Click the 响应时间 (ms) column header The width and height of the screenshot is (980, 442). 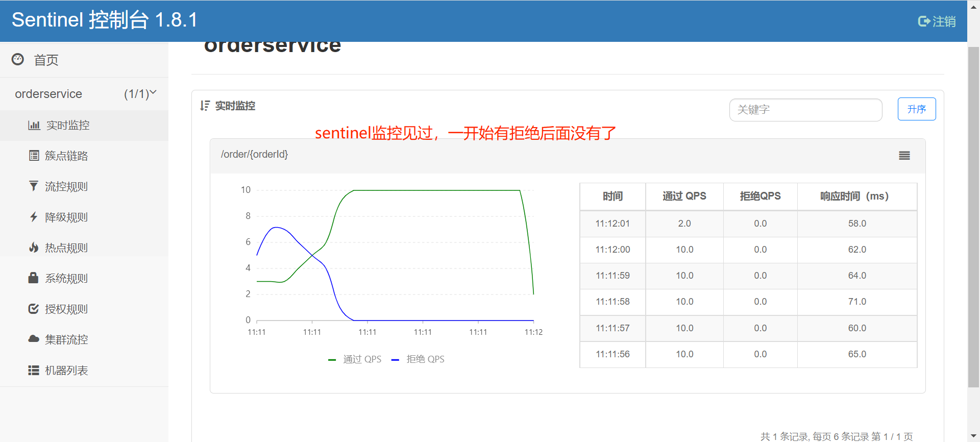point(857,197)
